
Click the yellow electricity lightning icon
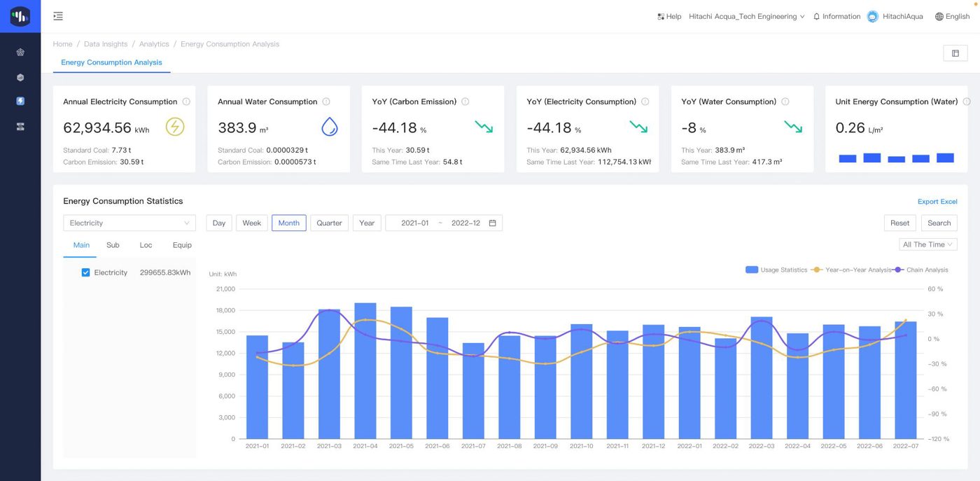[175, 127]
